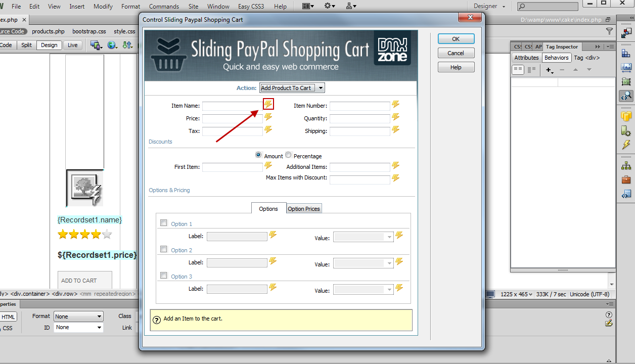This screenshot has width=635, height=364.
Task: Open the Commands menu
Action: click(164, 7)
